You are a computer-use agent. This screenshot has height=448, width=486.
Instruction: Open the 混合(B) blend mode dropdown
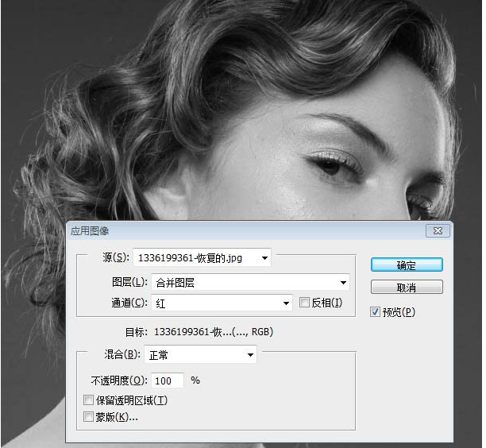[x=201, y=355]
